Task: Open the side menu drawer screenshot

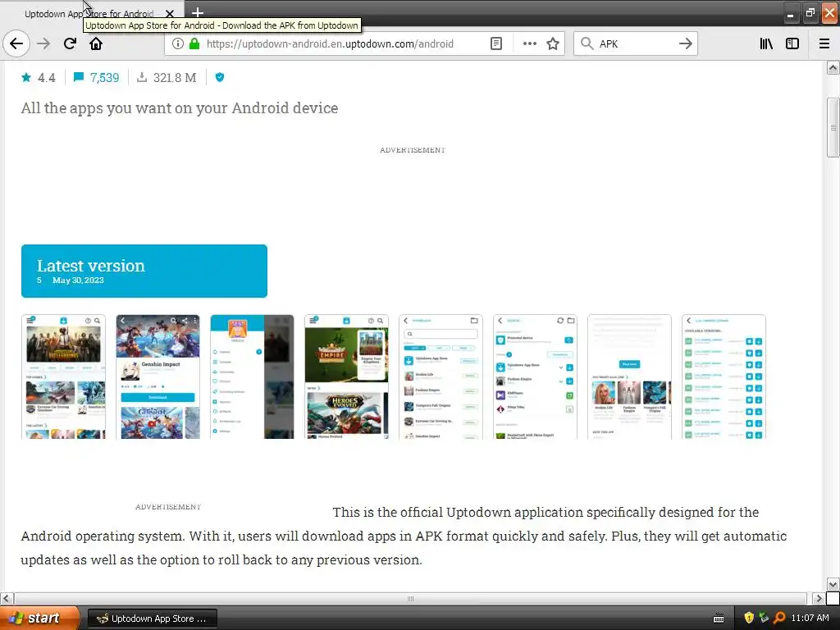Action: pyautogui.click(x=253, y=377)
